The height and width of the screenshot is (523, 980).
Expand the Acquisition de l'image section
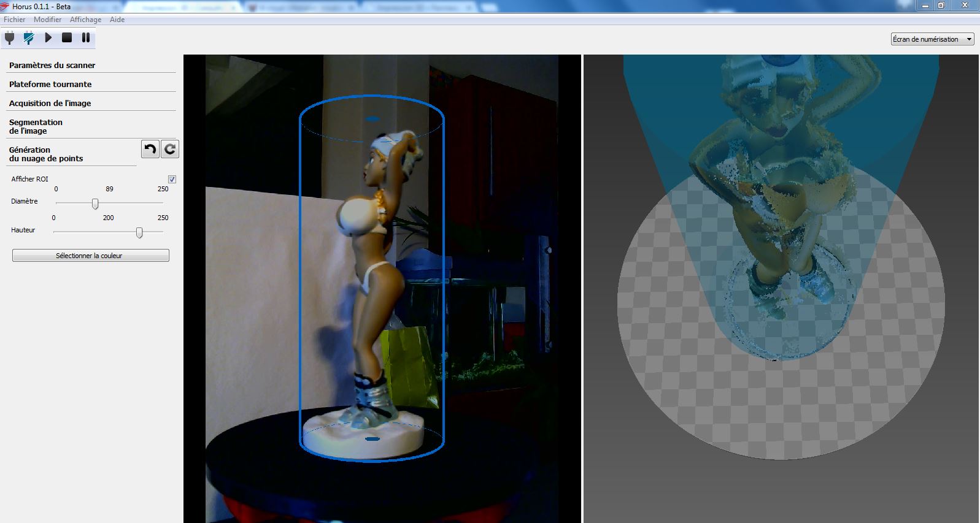coord(50,103)
